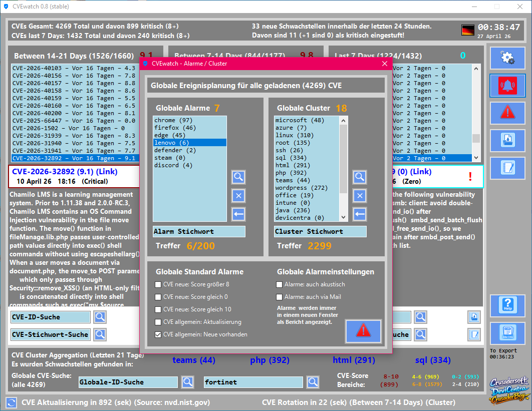Select 'java (236)' in cluster list

[307, 210]
